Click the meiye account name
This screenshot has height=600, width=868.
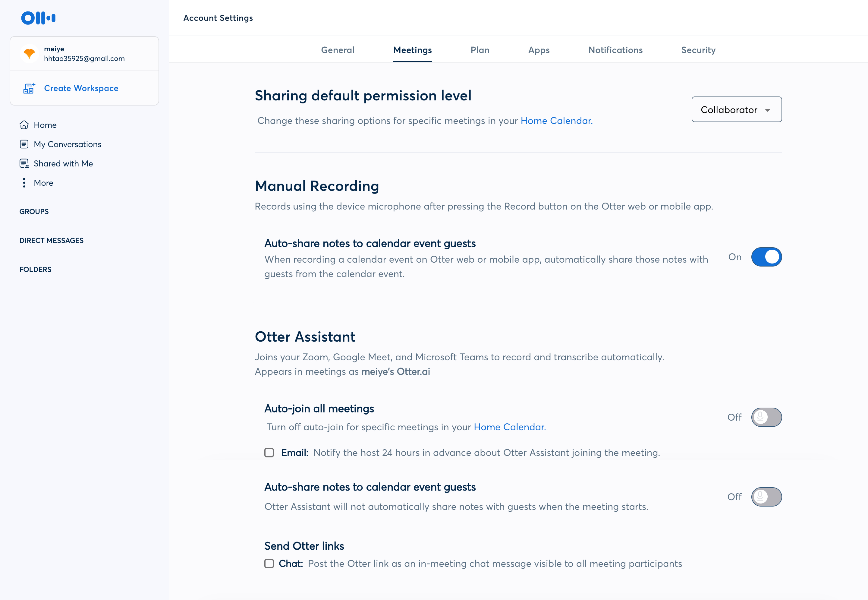tap(54, 49)
